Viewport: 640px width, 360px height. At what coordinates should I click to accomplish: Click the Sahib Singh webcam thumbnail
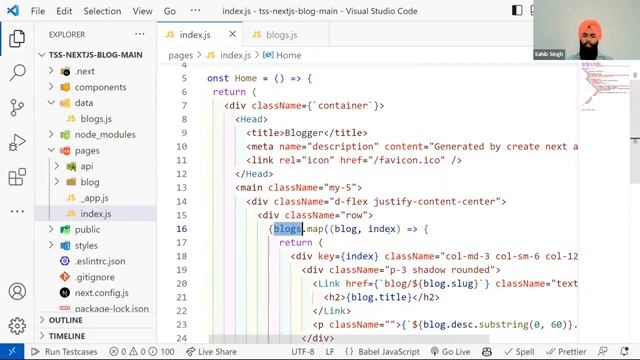tap(586, 30)
